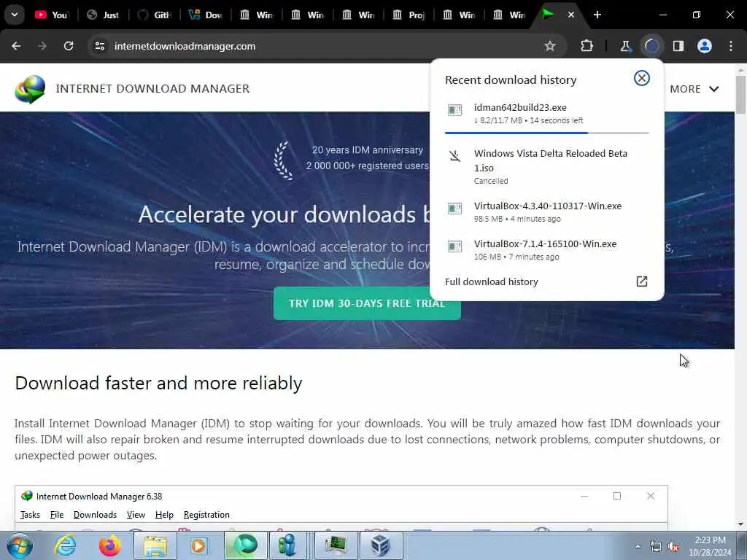Click the idman download progress bar
Viewport: 747px width, 560px height.
click(x=547, y=133)
